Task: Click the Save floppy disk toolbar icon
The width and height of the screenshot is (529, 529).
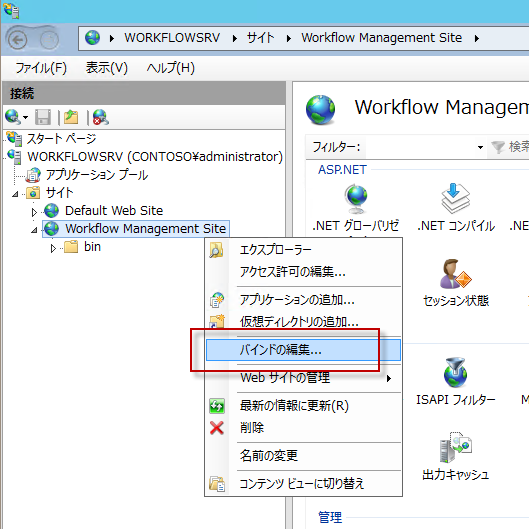Action: 43,117
